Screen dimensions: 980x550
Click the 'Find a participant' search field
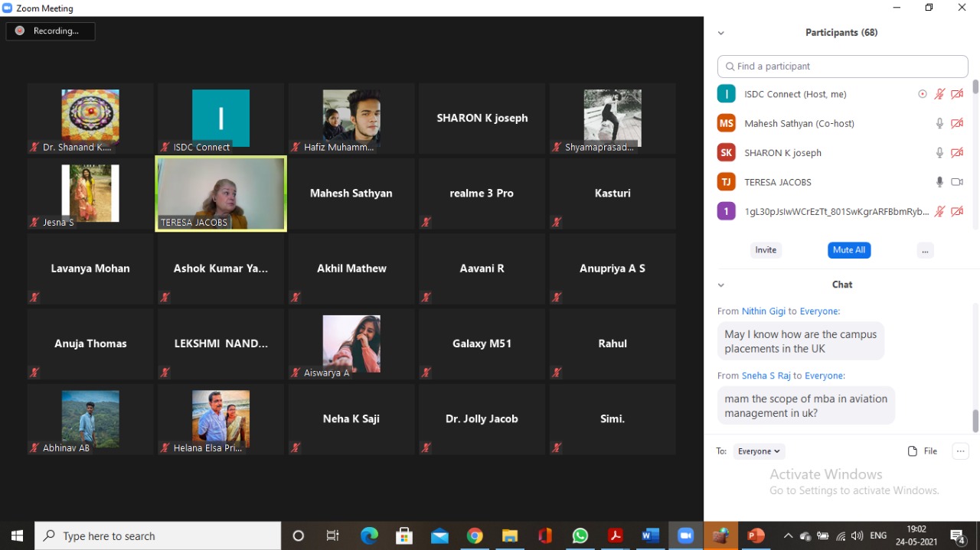coord(842,67)
